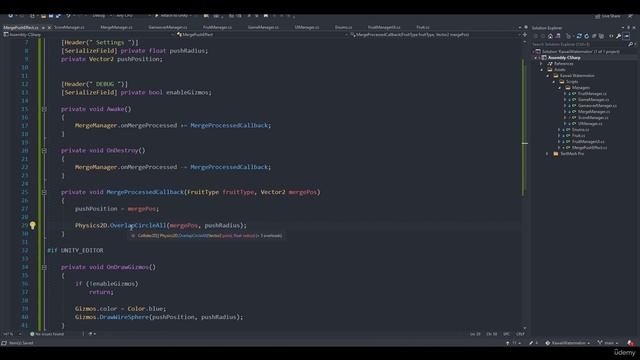Viewport: 640px width, 360px height.
Task: Switch to MergeManager.cs tab
Action: tap(116, 28)
